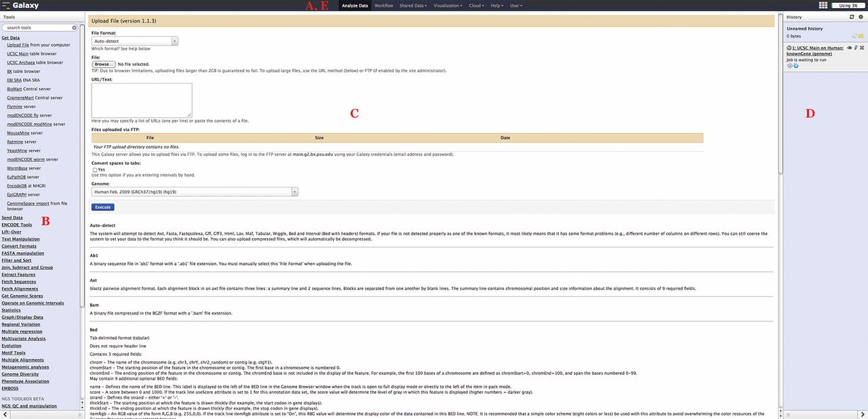Open the Genome selection dropdown
This screenshot has width=868, height=419.
pyautogui.click(x=195, y=192)
